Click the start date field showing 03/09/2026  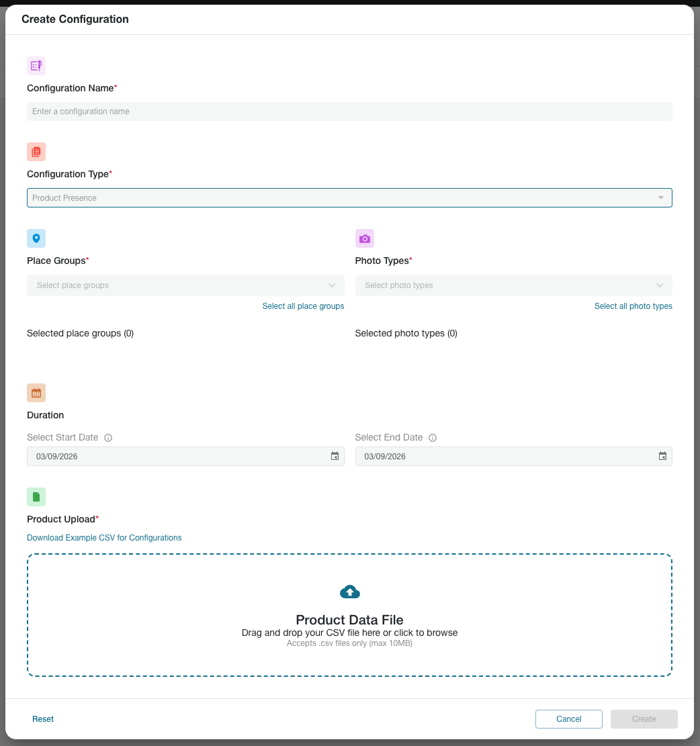[185, 456]
